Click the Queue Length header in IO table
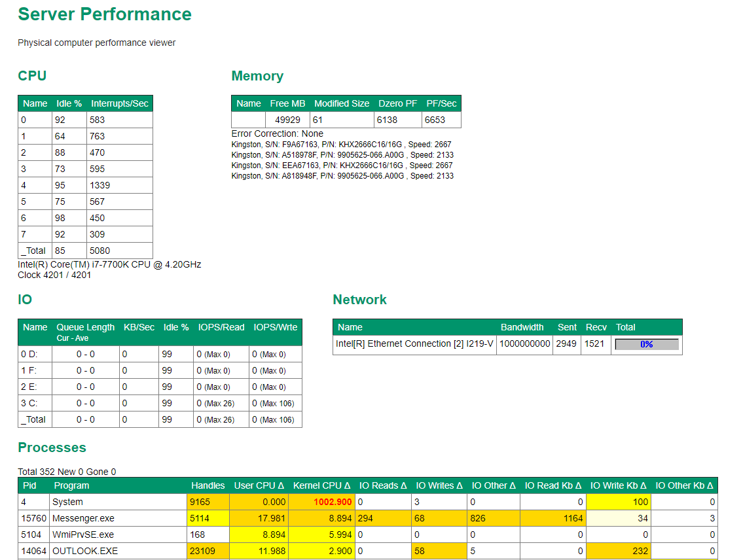The height and width of the screenshot is (560, 743). click(x=85, y=327)
